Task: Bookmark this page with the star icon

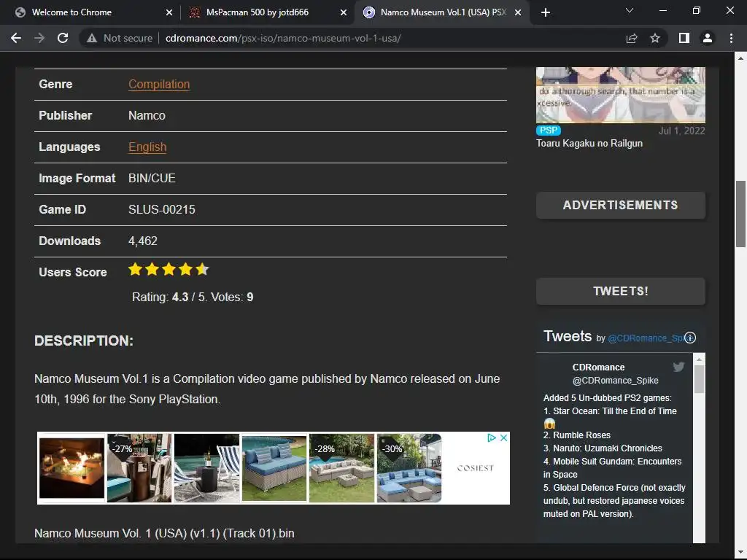Action: [655, 38]
